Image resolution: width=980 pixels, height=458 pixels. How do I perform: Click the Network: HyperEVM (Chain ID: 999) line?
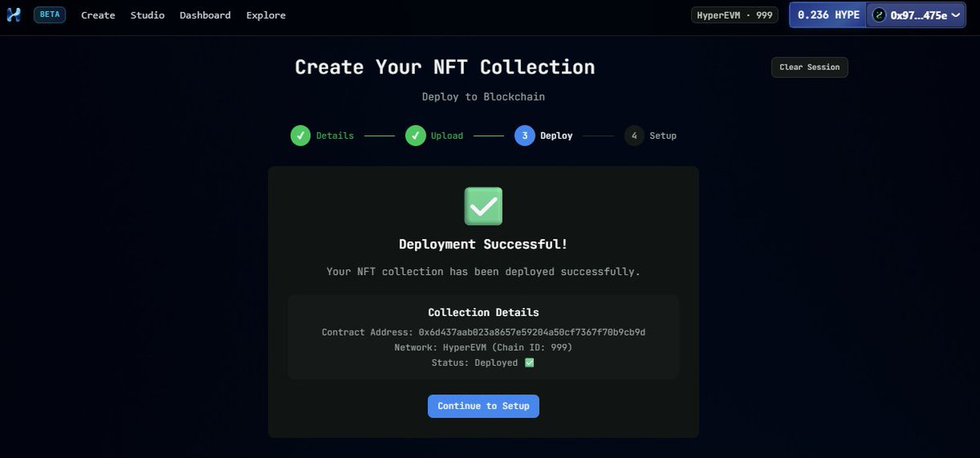tap(483, 347)
